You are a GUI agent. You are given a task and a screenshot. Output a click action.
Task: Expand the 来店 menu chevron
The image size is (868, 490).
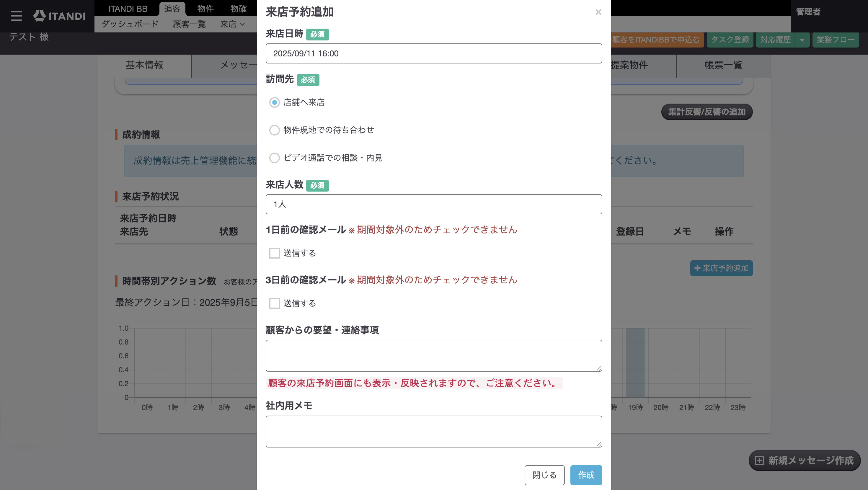coord(243,24)
